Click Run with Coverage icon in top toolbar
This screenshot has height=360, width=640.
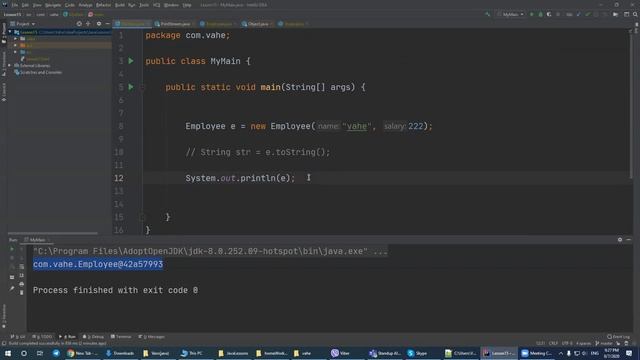tap(549, 14)
